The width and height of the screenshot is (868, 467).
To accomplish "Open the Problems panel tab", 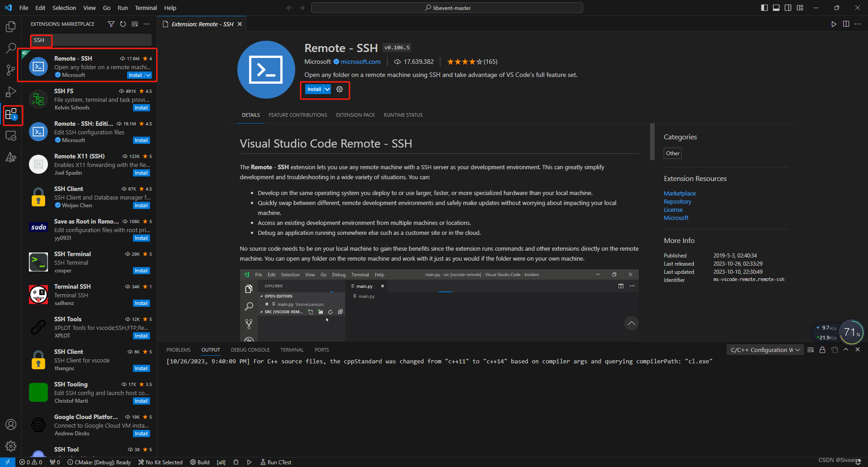I will (178, 350).
